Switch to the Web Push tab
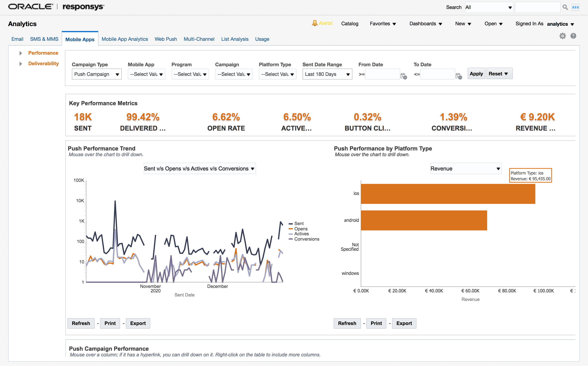The width and height of the screenshot is (588, 367). pyautogui.click(x=166, y=39)
